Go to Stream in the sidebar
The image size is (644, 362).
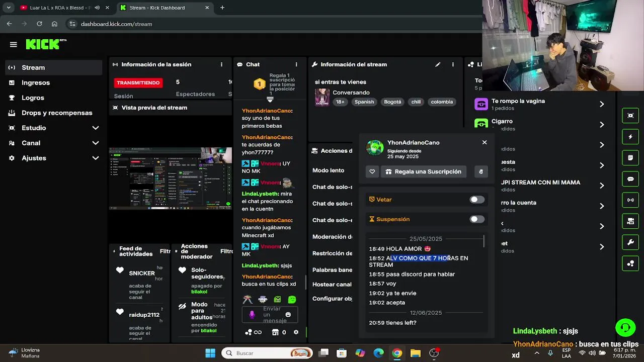(54, 67)
